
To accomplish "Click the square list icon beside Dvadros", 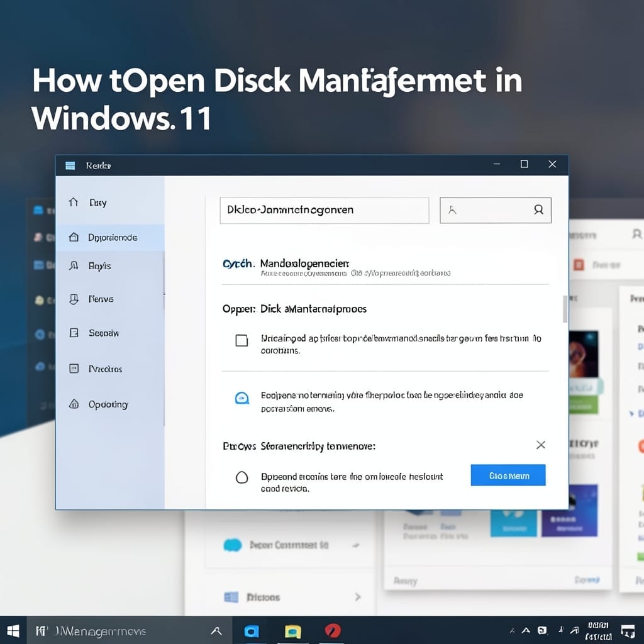I will [x=74, y=369].
